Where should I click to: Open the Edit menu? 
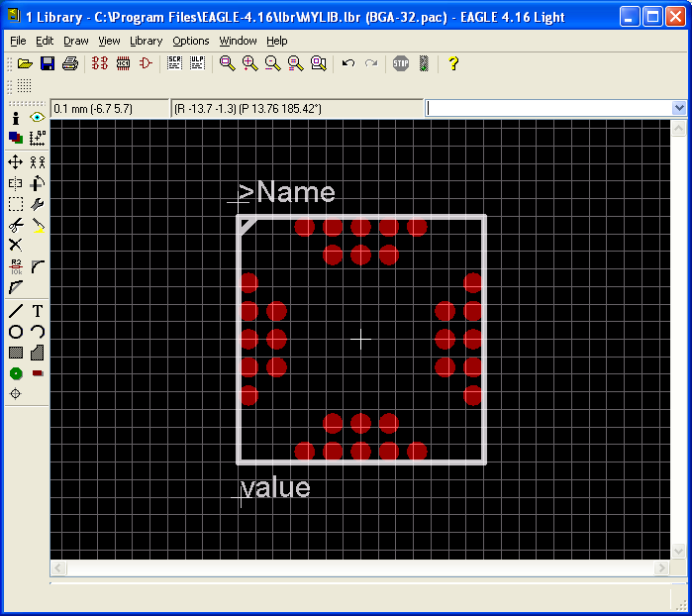click(x=45, y=41)
